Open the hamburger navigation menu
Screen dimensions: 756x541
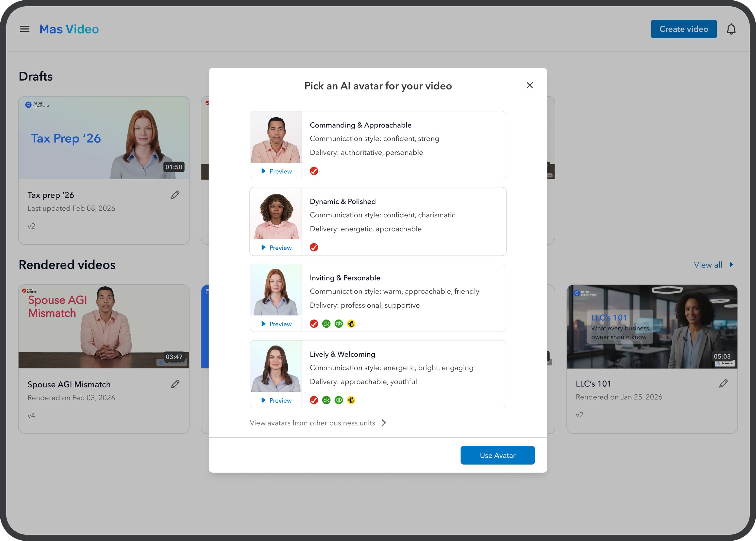coord(25,29)
